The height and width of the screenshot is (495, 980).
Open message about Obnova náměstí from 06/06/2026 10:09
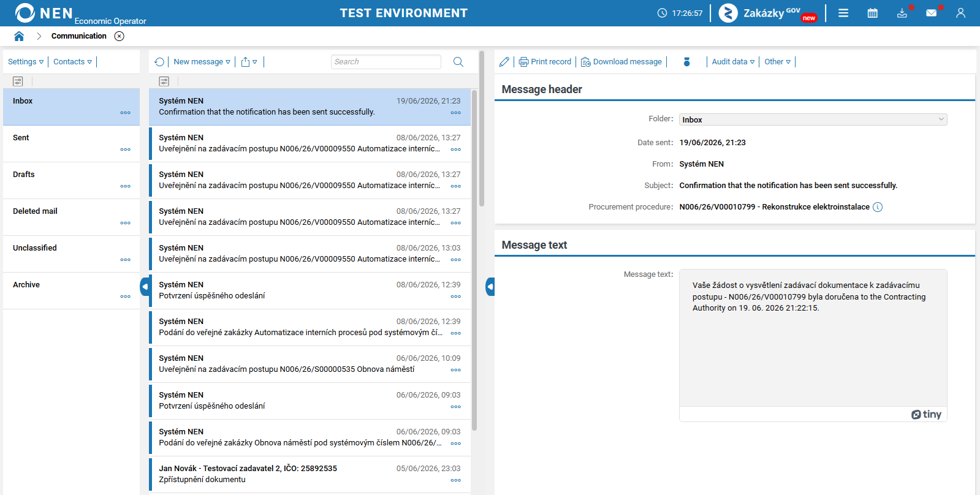click(310, 365)
